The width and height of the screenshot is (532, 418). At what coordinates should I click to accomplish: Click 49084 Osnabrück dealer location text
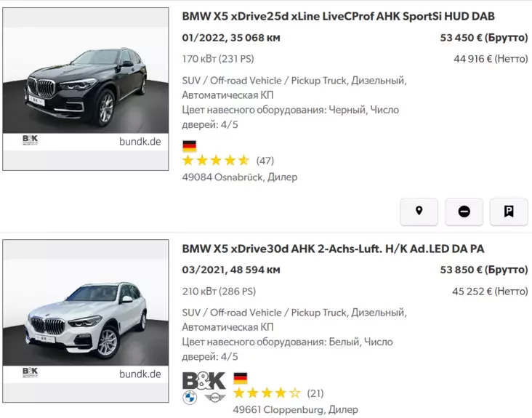239,177
